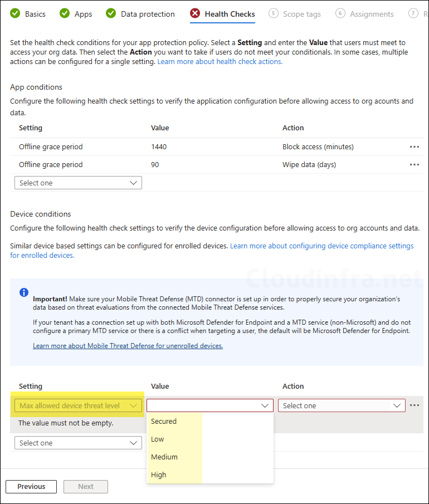Viewport: 429px width, 504px height.
Task: Go to the Basics step tab
Action: point(28,14)
